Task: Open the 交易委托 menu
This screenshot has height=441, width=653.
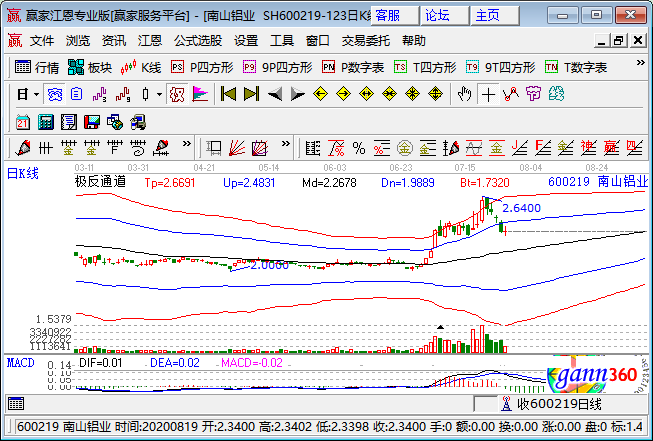Action: tap(366, 41)
